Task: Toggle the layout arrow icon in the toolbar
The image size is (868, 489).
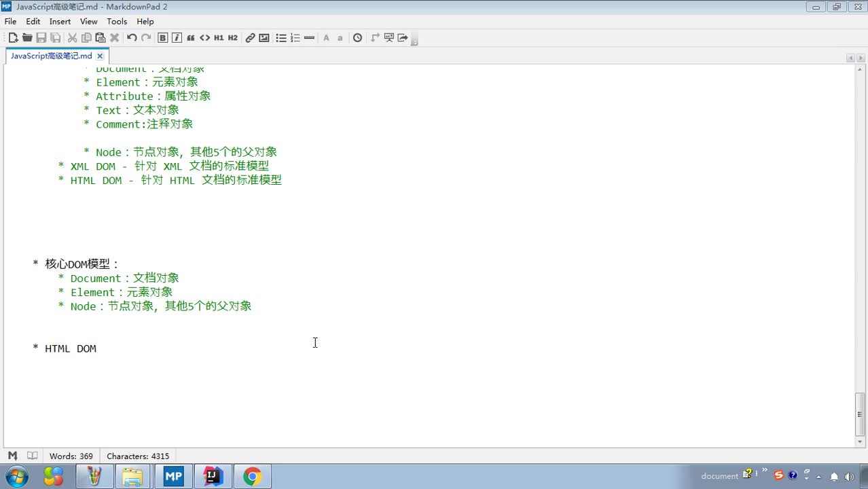Action: point(375,38)
